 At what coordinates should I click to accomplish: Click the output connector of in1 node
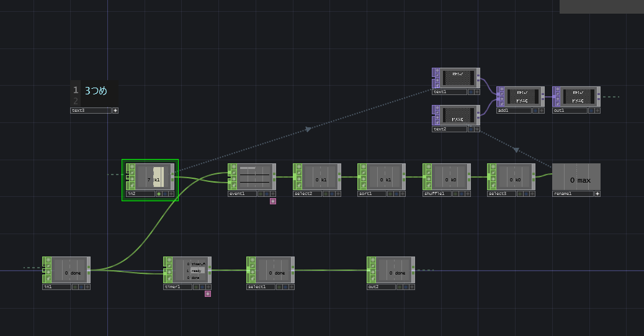click(x=89, y=270)
